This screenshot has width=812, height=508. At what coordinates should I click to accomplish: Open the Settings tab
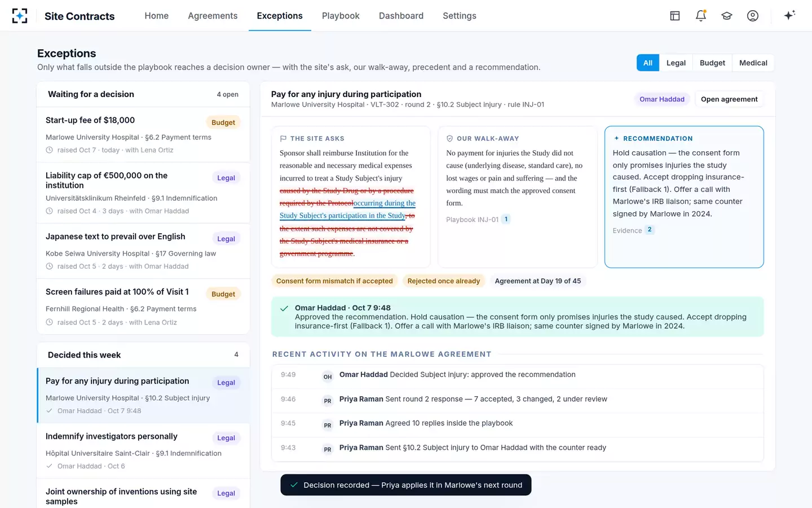(460, 16)
